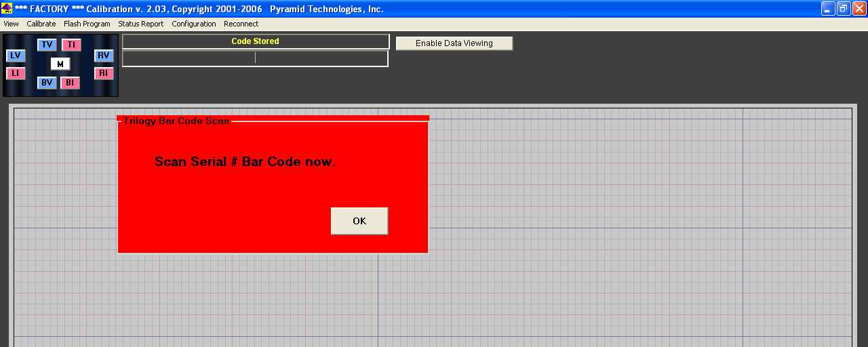Click Enable Data Viewing button

click(454, 43)
